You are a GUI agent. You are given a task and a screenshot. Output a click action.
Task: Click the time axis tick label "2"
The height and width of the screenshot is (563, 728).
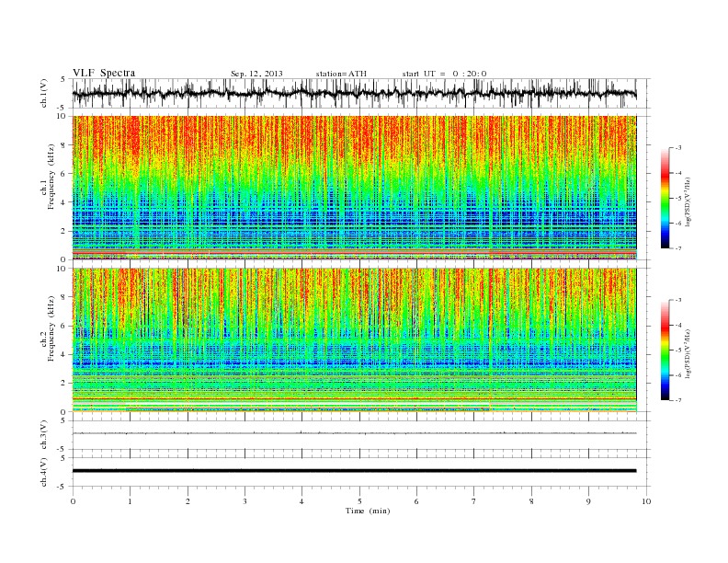188,501
